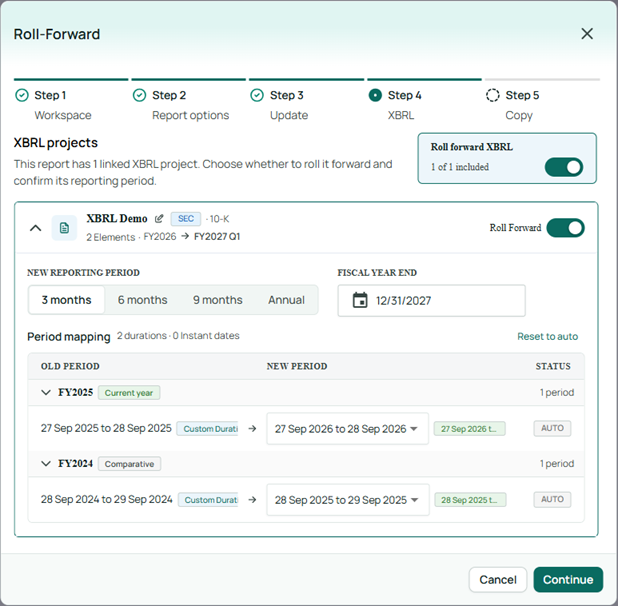Click the NEW PERIOD column header
This screenshot has width=618, height=606.
coord(297,366)
